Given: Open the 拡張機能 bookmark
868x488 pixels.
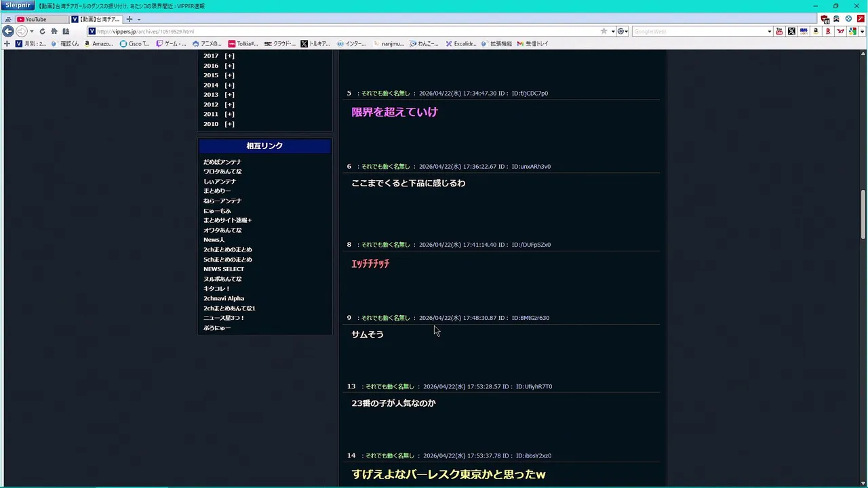Looking at the screenshot, I should (496, 43).
